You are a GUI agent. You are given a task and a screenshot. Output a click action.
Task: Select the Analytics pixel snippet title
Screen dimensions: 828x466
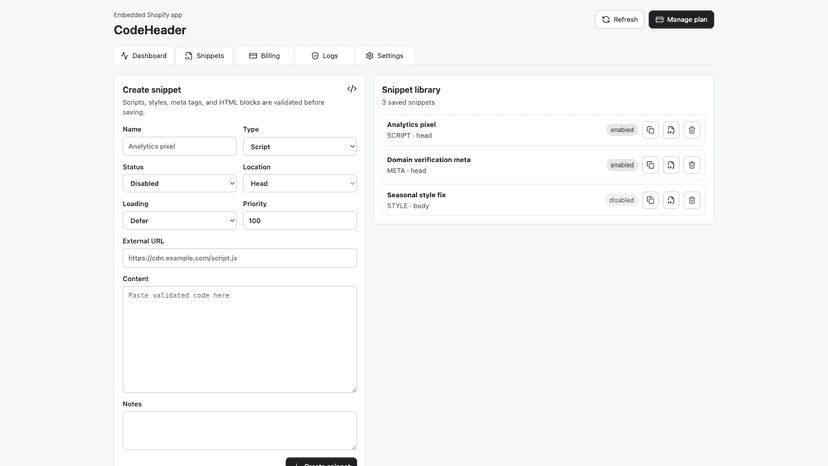411,125
